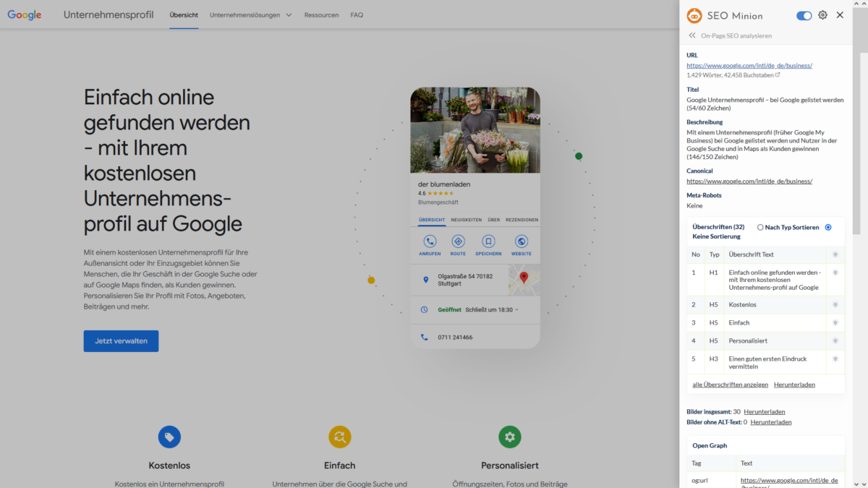The image size is (868, 488).
Task: Select REZENSIONEN tab in business card
Action: (522, 220)
